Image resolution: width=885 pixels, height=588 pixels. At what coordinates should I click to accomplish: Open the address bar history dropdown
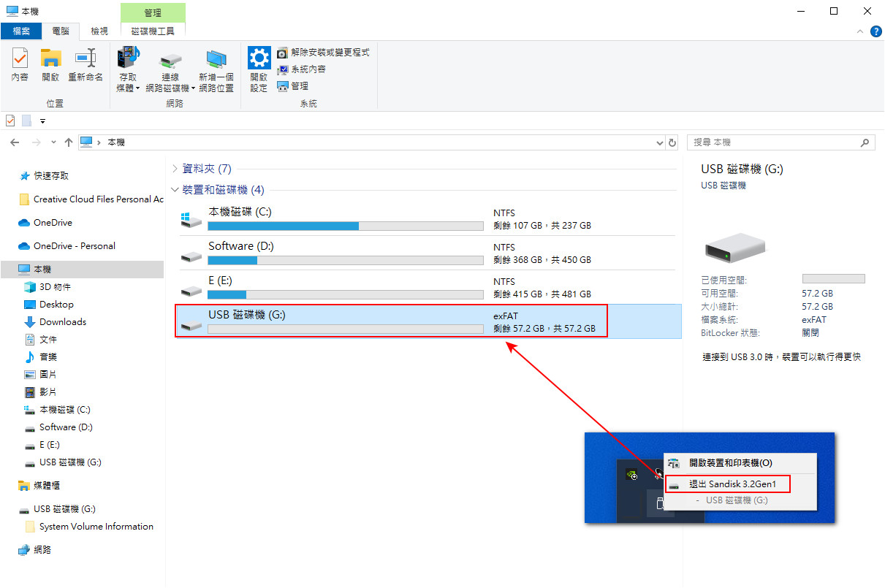click(658, 142)
